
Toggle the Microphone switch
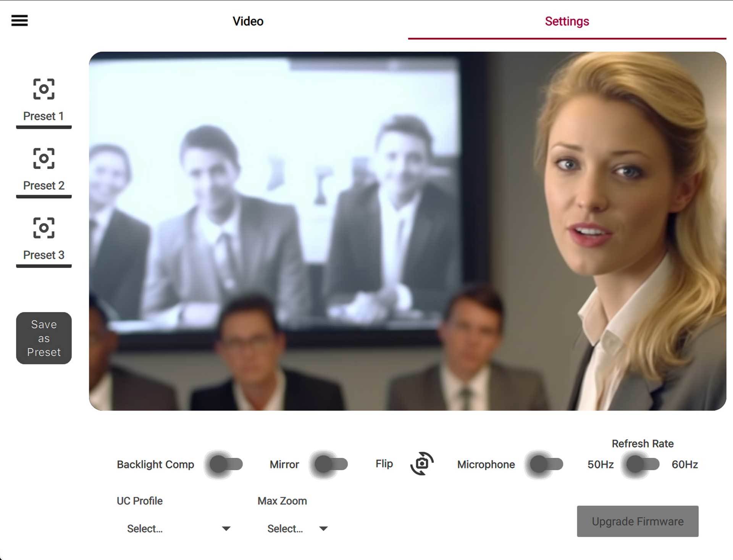[x=546, y=464]
